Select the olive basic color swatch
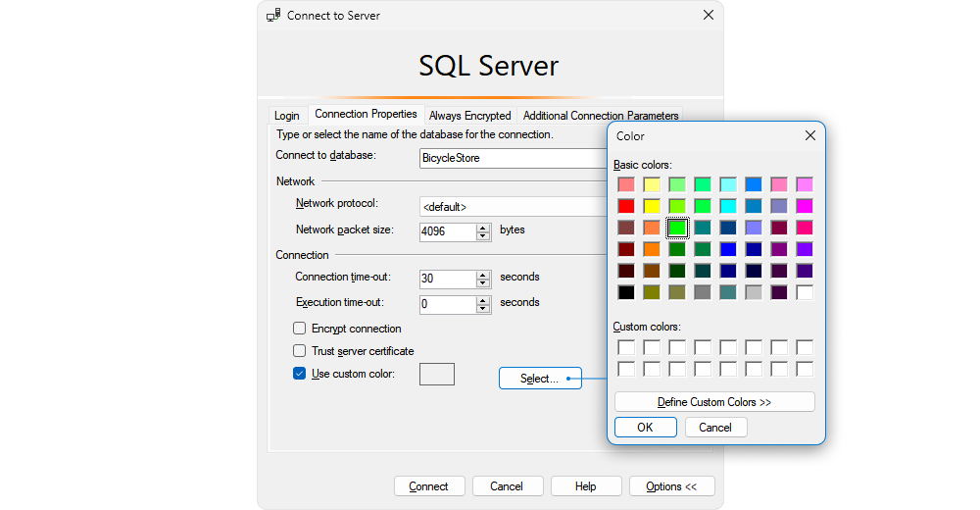The width and height of the screenshot is (980, 510). pyautogui.click(x=652, y=292)
